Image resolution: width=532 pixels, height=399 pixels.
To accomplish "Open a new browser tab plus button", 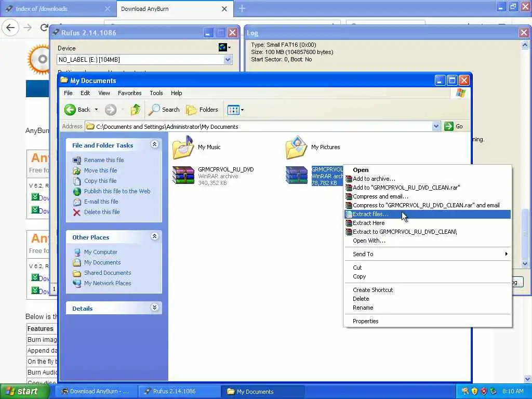I will [x=242, y=8].
